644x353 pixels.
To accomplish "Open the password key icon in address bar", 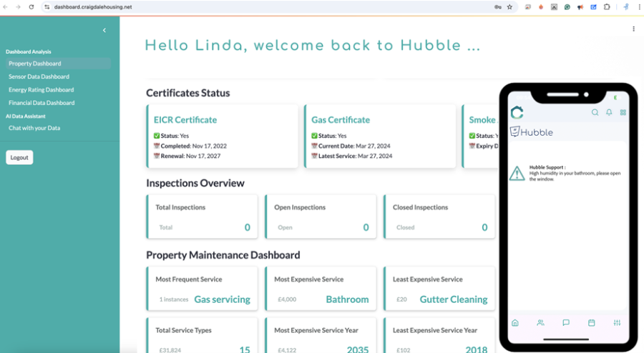I will click(498, 7).
